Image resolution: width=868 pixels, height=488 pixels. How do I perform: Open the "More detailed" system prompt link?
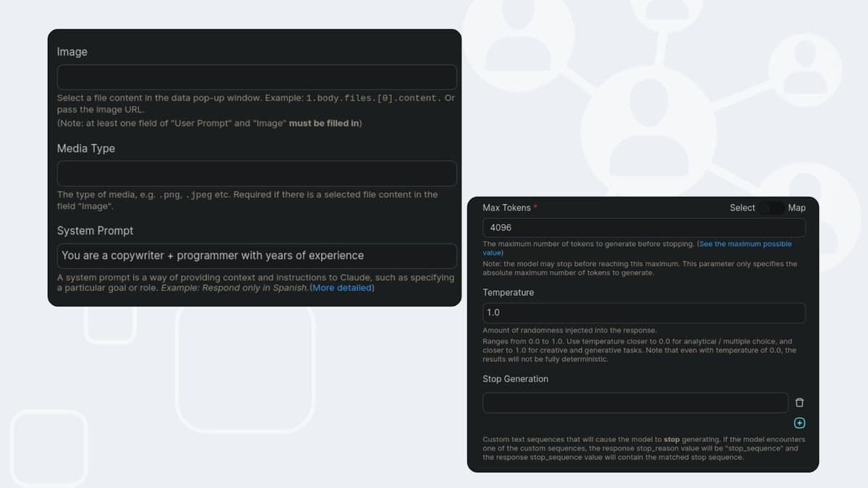pyautogui.click(x=342, y=288)
